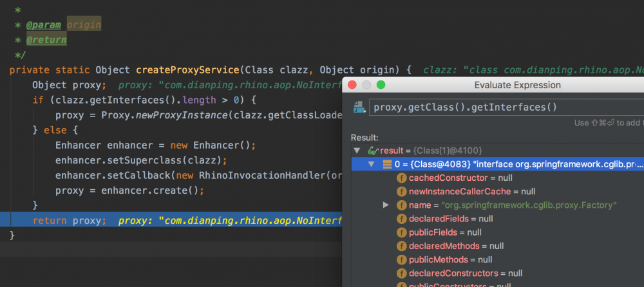644x287 pixels.
Task: Select the declaredFields = null row
Action: [497, 219]
